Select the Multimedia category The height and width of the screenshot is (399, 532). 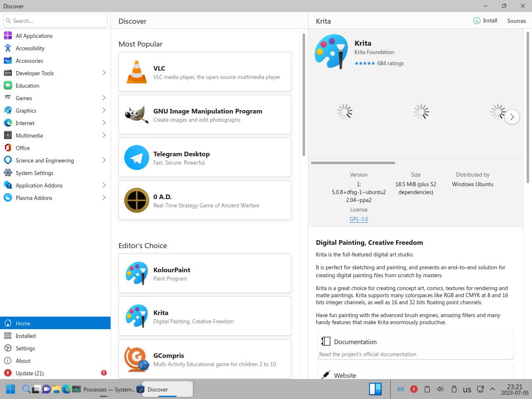[x=55, y=135]
